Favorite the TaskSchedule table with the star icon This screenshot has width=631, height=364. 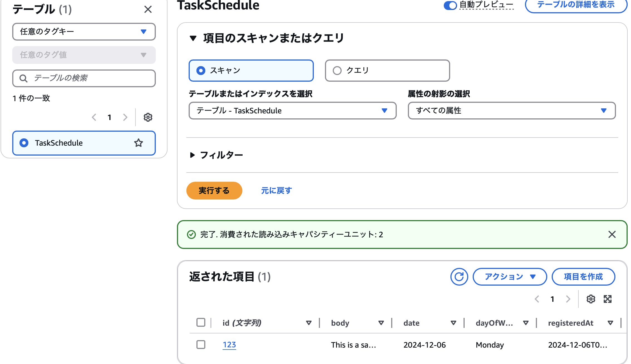138,143
